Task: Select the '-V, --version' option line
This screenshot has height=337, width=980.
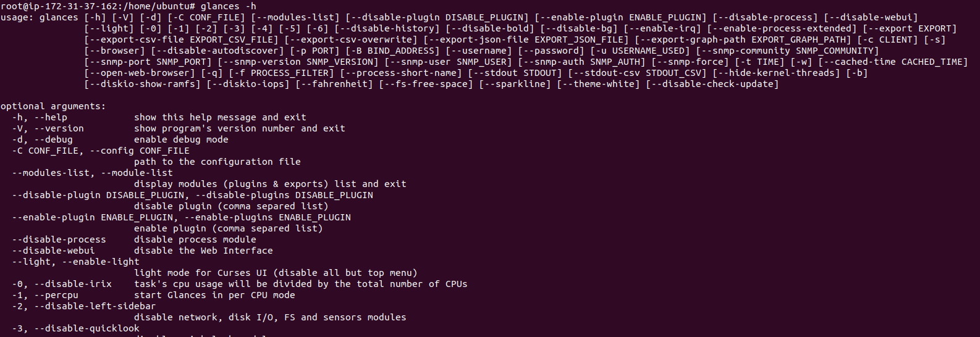Action: [48, 128]
